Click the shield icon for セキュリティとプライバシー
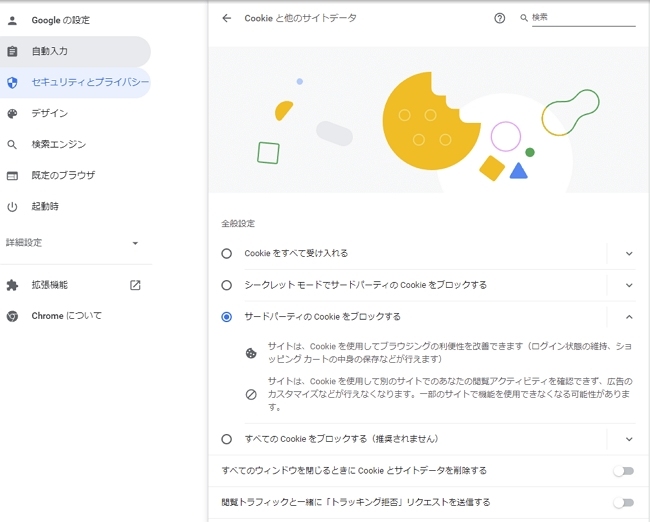650x522 pixels. (12, 83)
